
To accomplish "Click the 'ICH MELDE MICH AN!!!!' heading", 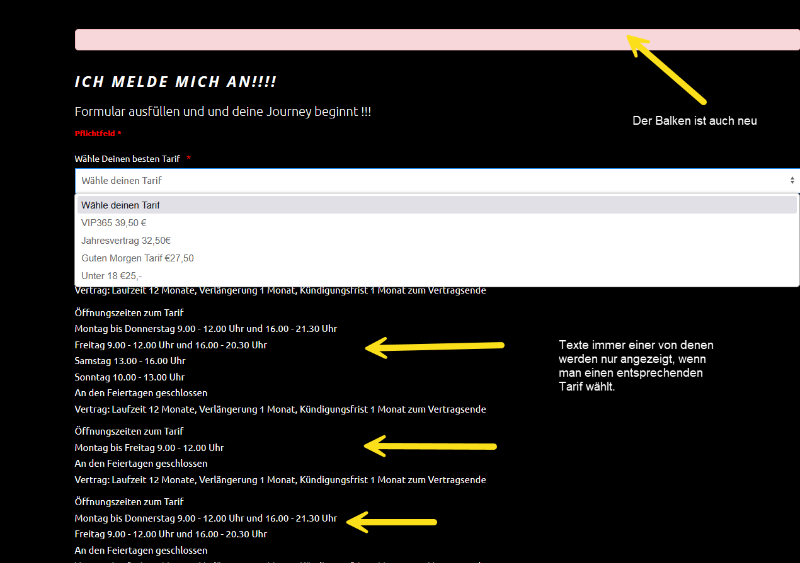I will pyautogui.click(x=176, y=82).
